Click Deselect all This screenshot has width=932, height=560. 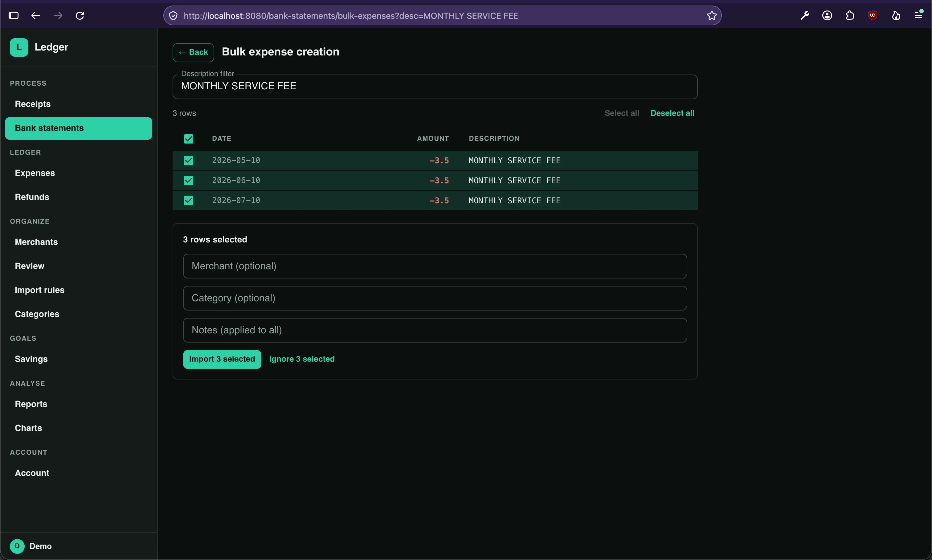[672, 113]
